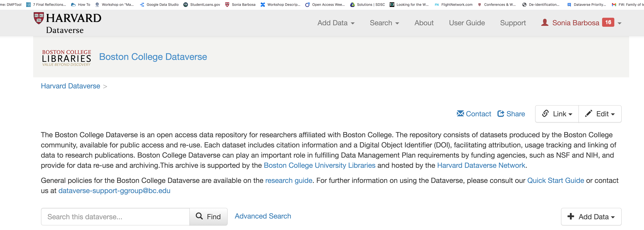Click the user profile silhouette icon
The height and width of the screenshot is (230, 644).
[545, 23]
